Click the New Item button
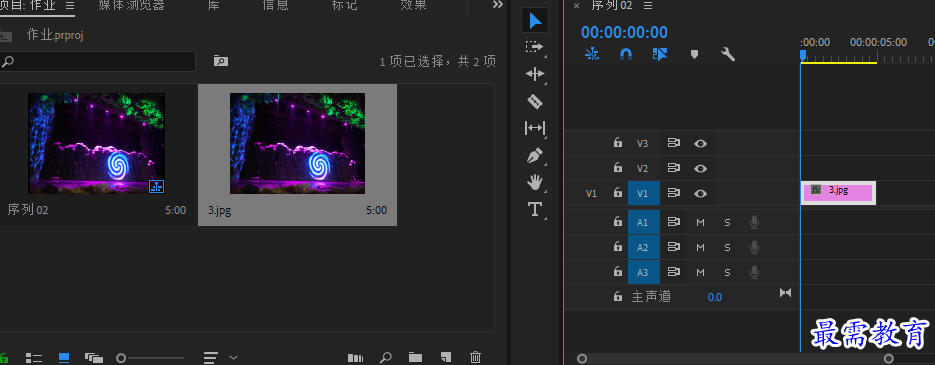The height and width of the screenshot is (365, 935). click(x=445, y=357)
